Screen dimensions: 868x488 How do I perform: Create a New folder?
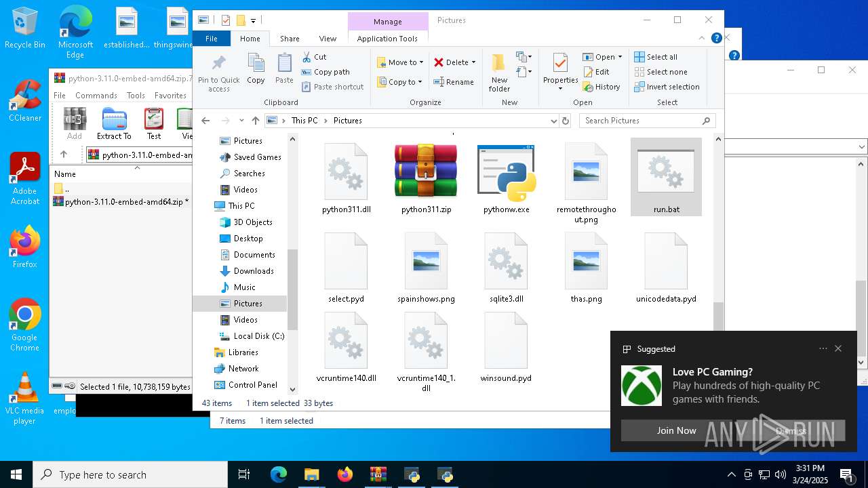(x=499, y=73)
